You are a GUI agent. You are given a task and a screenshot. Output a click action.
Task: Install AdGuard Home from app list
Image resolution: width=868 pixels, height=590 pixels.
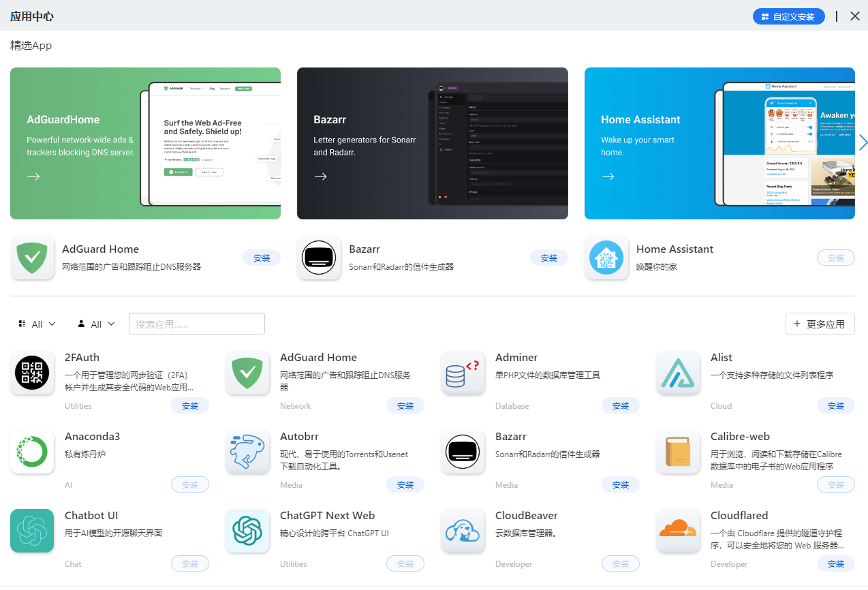[x=405, y=405]
